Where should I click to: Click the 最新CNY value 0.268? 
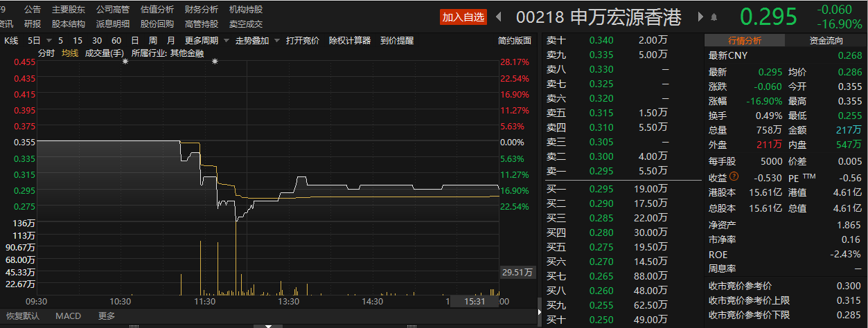pyautogui.click(x=850, y=55)
